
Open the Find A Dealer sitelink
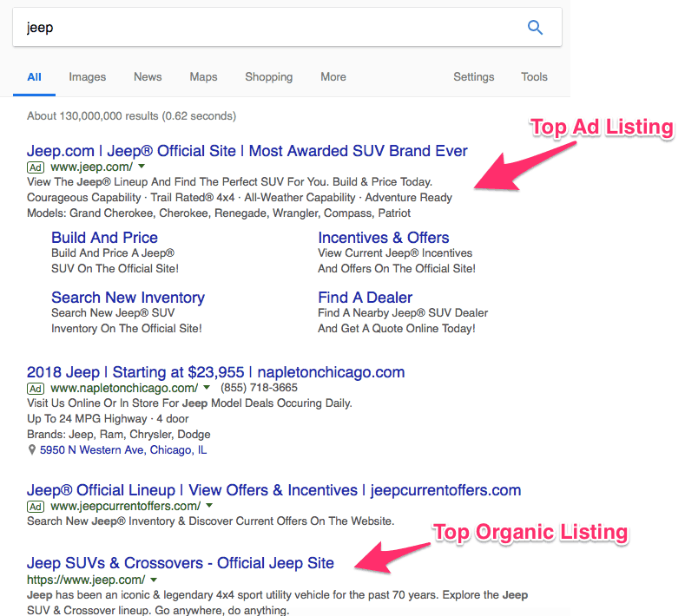pos(366,298)
